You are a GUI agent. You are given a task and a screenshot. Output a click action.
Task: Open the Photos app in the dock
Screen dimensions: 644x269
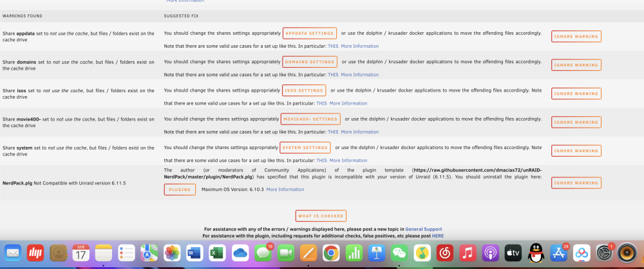tap(172, 253)
